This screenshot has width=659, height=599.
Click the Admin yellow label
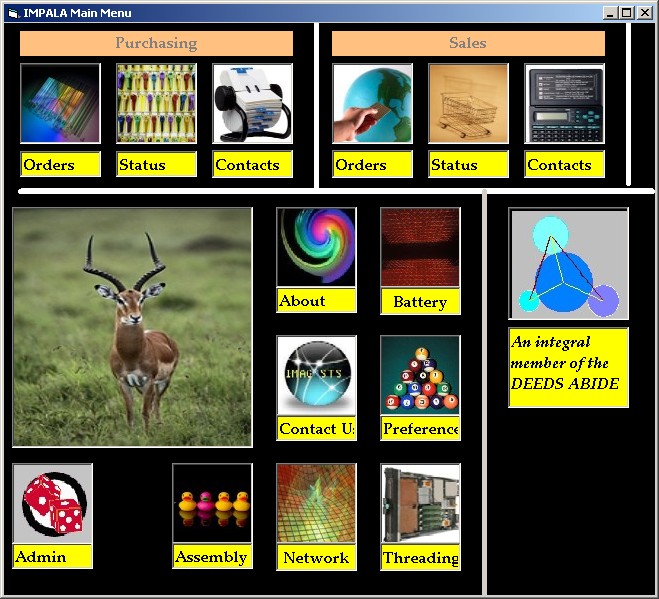(x=53, y=557)
